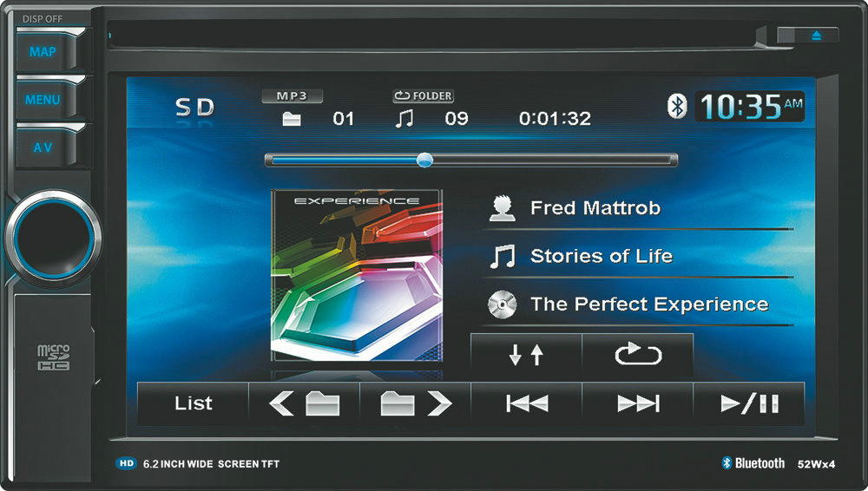
Task: Tap the music note beside Stories of Life
Action: (x=503, y=256)
